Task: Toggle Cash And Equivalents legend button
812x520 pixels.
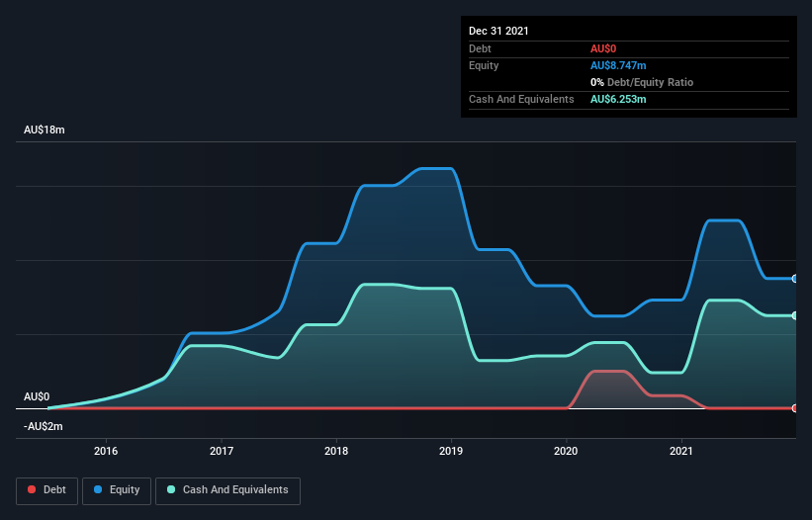Action: pos(227,490)
